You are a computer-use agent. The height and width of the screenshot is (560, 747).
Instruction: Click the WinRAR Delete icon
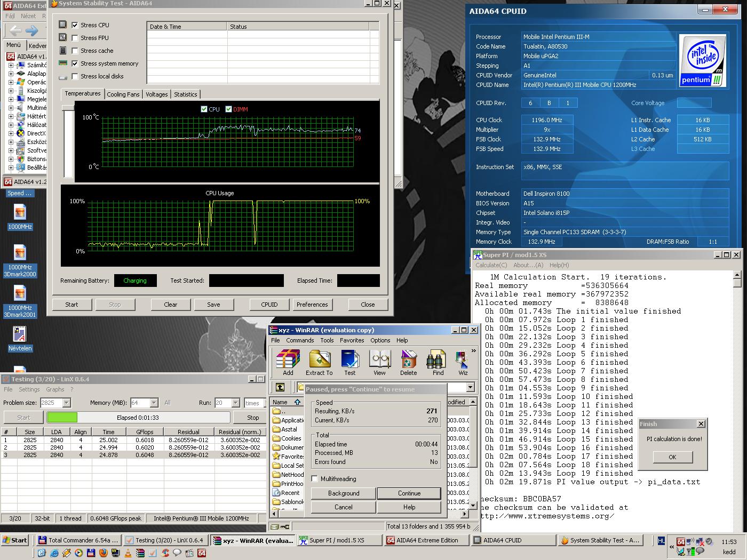(409, 363)
